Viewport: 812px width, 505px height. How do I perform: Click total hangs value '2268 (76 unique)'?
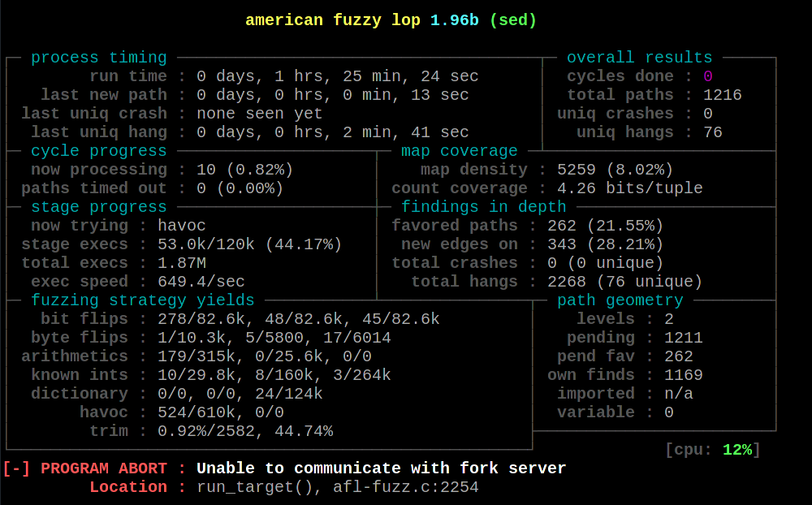tap(625, 281)
